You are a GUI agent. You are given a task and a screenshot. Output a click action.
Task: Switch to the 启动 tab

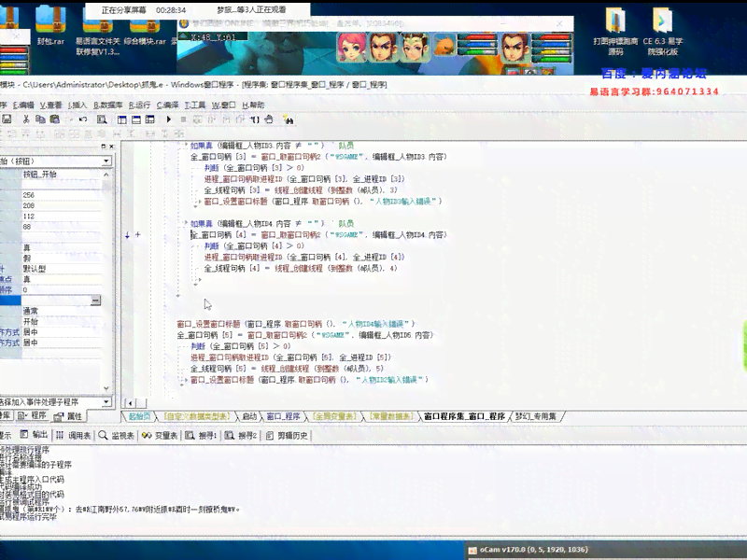click(x=249, y=416)
